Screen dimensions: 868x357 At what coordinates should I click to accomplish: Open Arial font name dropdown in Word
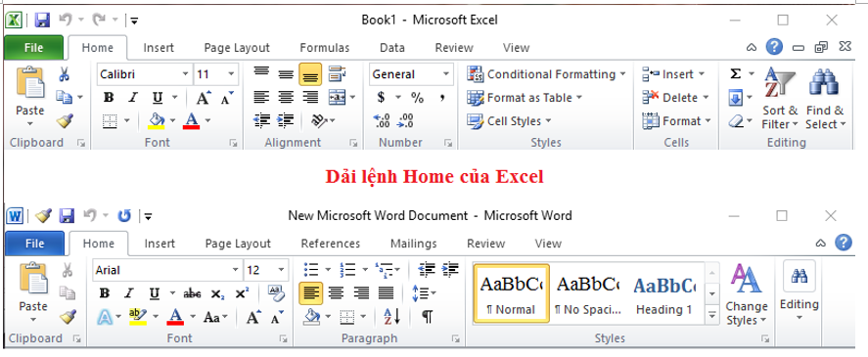[236, 270]
